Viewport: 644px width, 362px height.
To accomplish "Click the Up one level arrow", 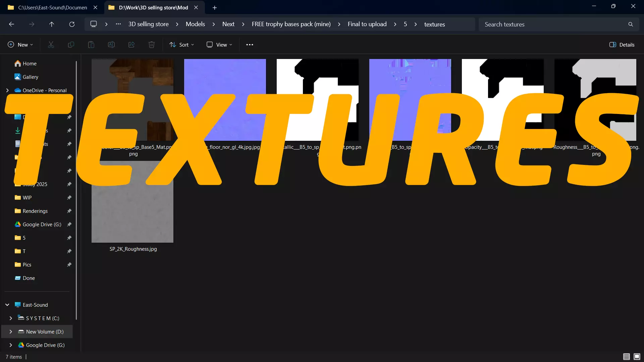I will 52,24.
